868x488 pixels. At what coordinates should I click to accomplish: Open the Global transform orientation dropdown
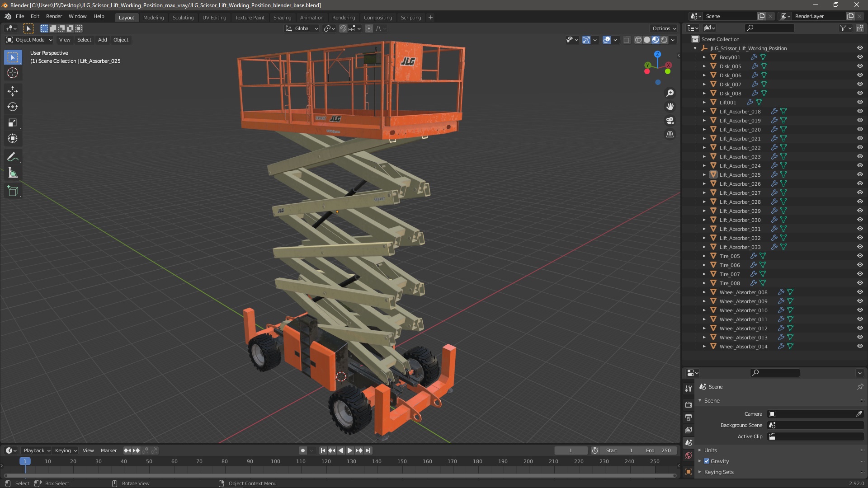[302, 28]
